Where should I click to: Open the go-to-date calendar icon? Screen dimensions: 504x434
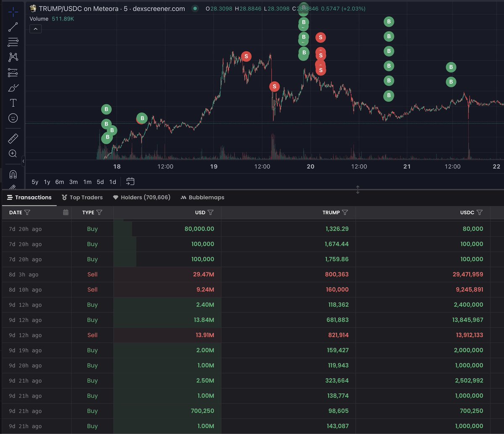pyautogui.click(x=130, y=181)
